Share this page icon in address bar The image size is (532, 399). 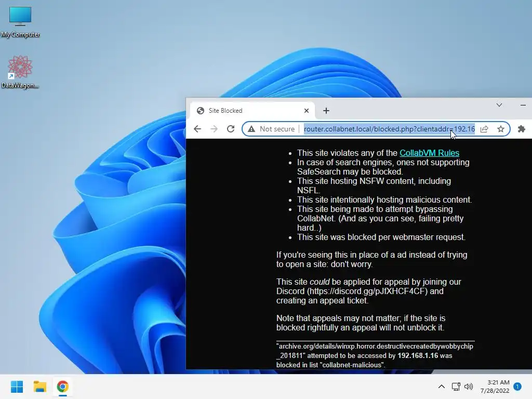pyautogui.click(x=484, y=129)
